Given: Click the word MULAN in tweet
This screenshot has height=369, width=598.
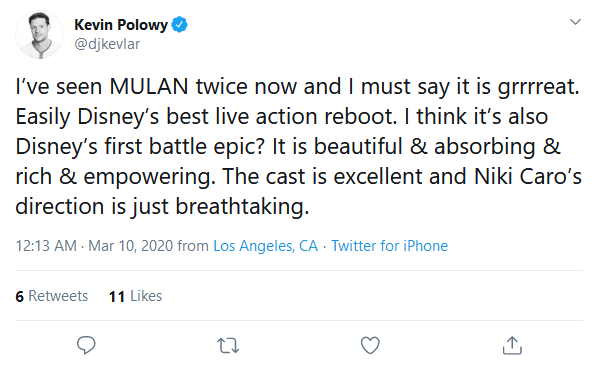Looking at the screenshot, I should coord(149,86).
